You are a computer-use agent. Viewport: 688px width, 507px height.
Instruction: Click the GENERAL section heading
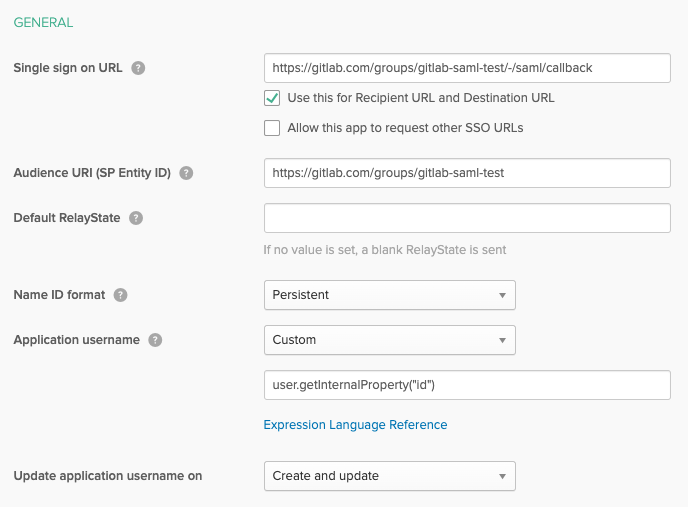click(x=43, y=22)
